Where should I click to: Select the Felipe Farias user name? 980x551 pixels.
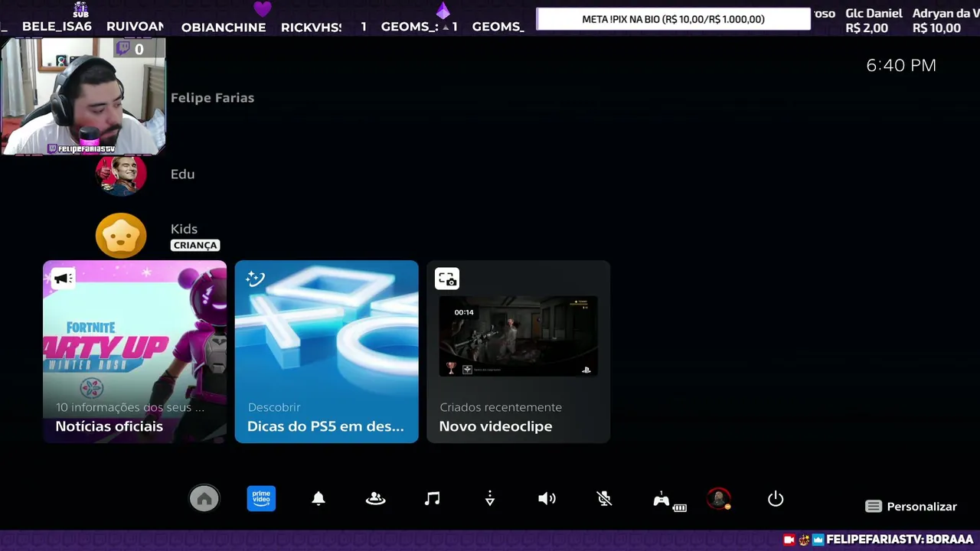point(212,98)
